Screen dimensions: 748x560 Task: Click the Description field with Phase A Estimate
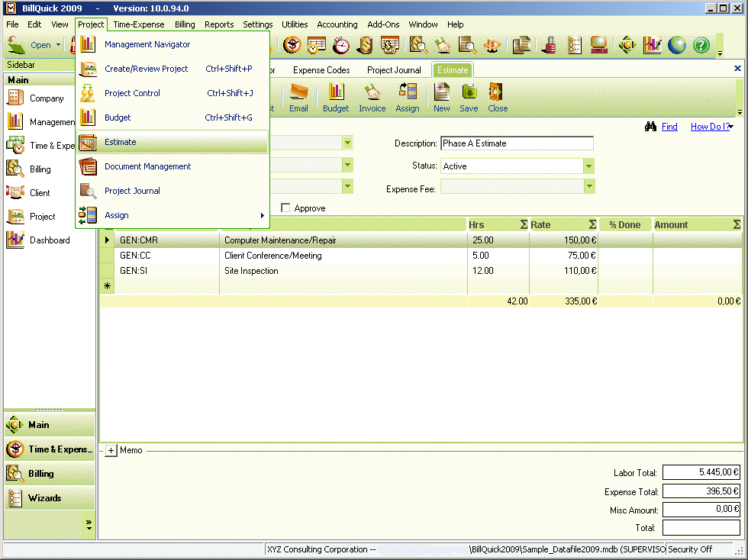(x=517, y=143)
